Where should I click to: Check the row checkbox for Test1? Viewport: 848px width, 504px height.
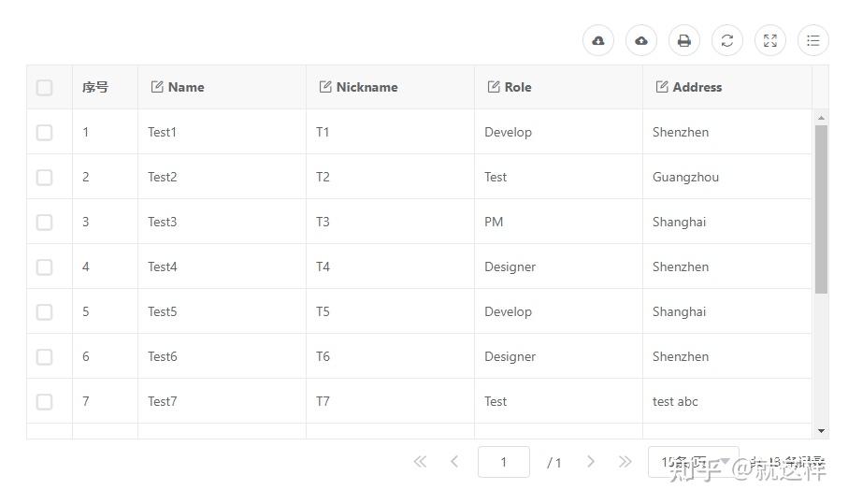(45, 133)
